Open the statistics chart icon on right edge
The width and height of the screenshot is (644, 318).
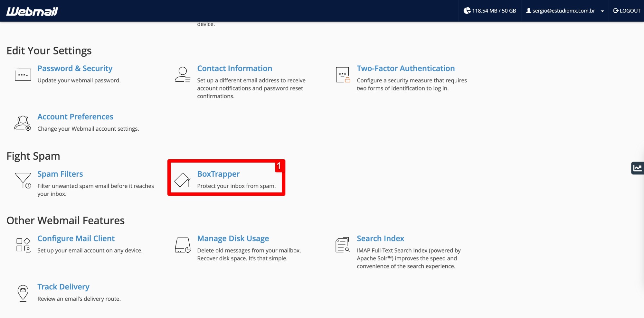tap(638, 168)
